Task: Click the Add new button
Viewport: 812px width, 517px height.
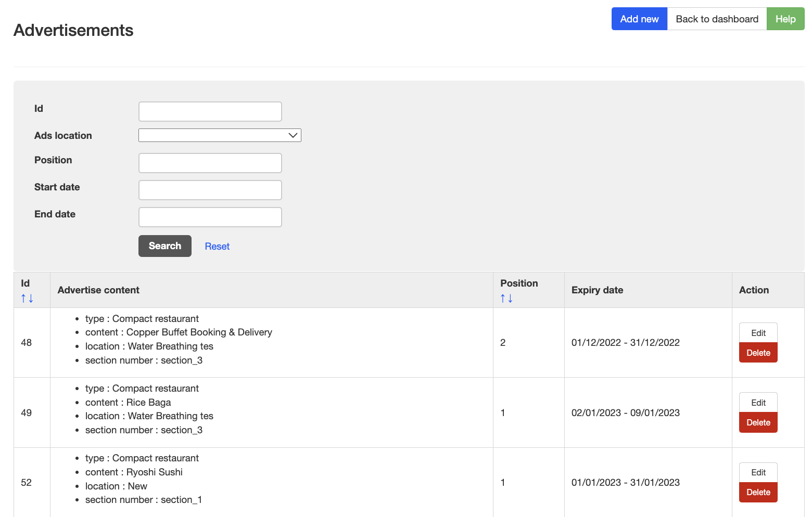Action: coord(639,19)
